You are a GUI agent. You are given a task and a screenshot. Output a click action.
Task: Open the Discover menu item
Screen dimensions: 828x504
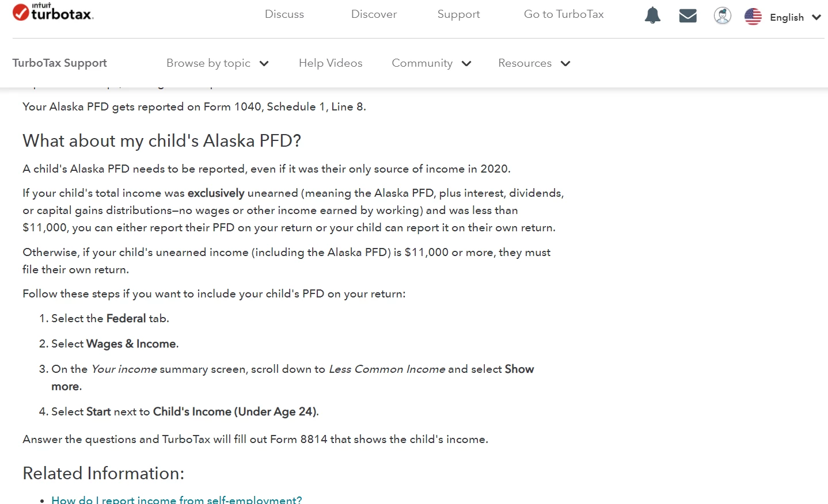point(374,14)
